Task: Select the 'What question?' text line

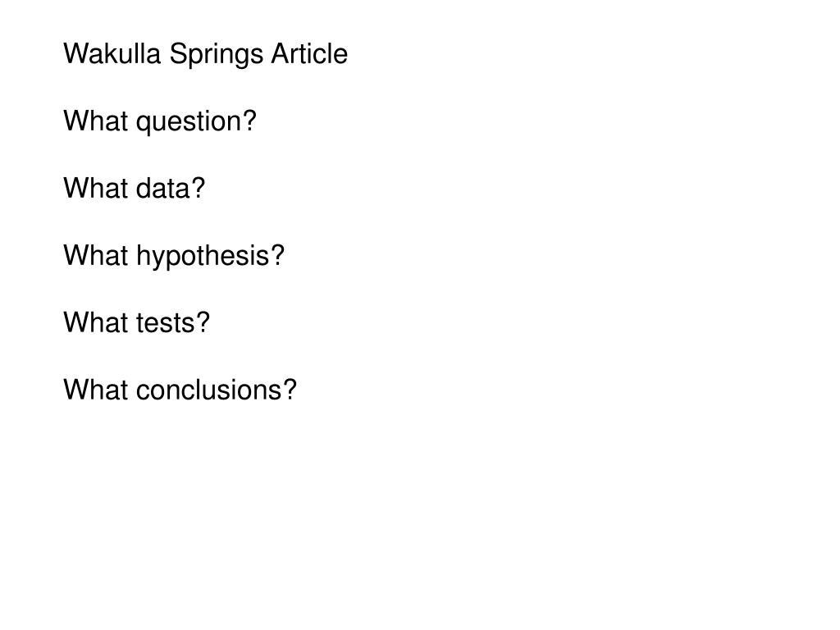Action: coord(160,122)
